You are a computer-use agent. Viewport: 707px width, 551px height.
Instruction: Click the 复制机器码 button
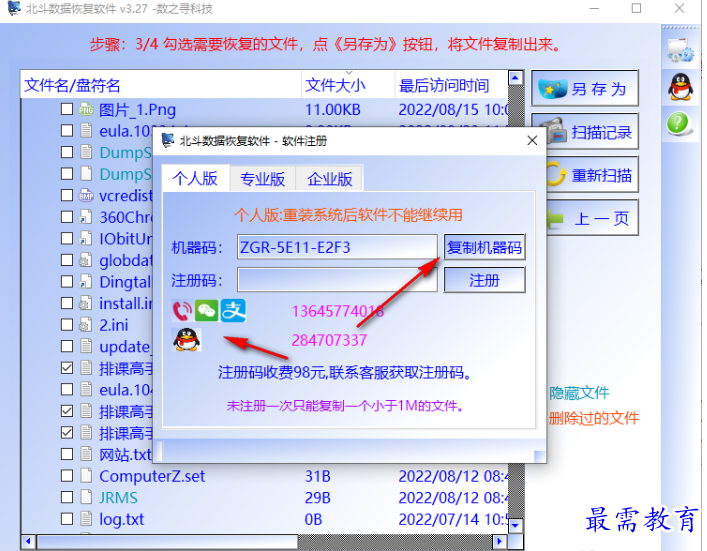click(x=484, y=247)
